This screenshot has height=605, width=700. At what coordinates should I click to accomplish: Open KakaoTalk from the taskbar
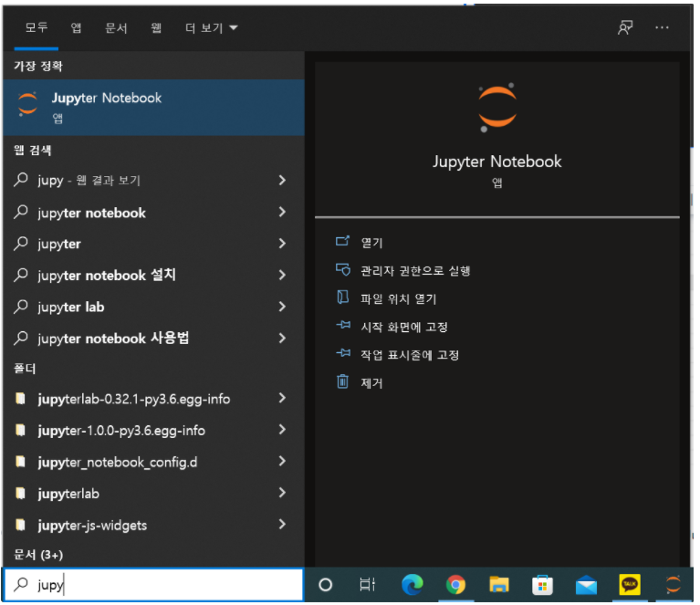tap(630, 585)
